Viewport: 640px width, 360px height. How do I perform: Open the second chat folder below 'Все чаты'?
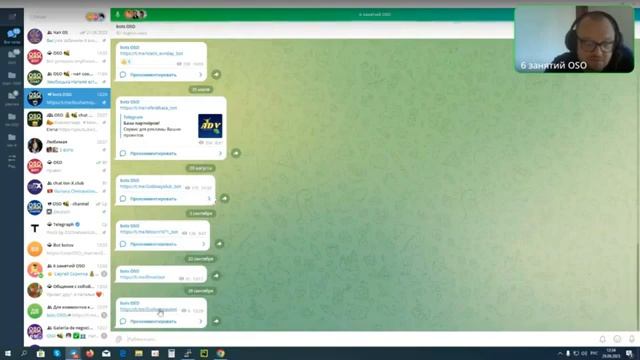point(12,56)
